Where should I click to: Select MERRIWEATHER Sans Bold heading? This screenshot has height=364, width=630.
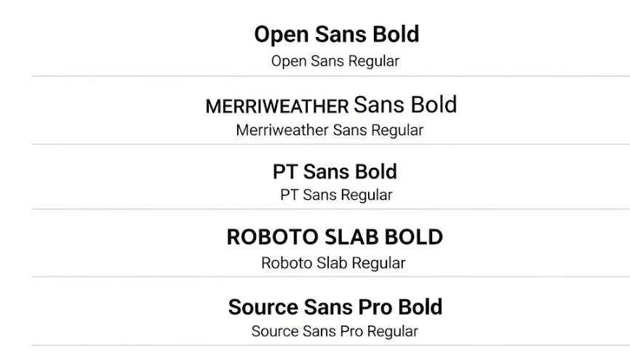coord(331,105)
